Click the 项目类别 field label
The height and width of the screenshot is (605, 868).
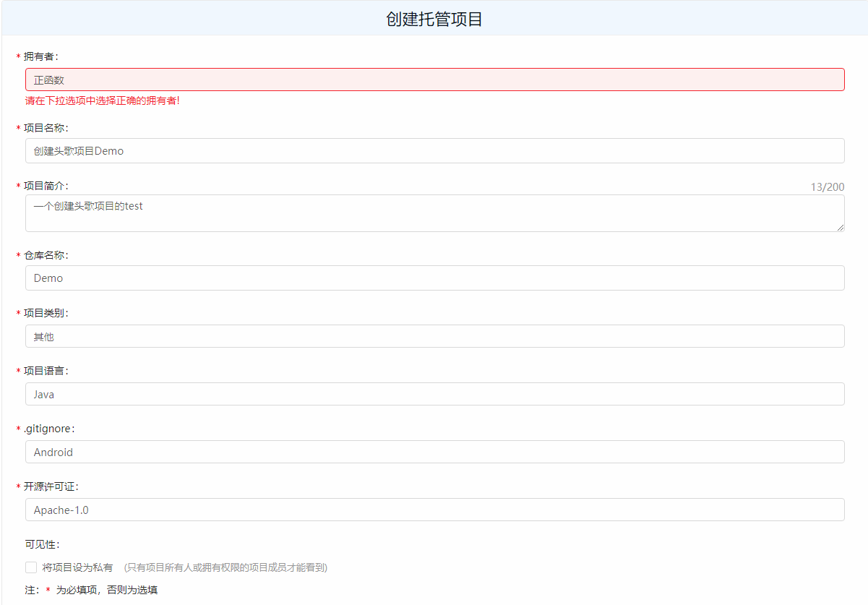(46, 313)
